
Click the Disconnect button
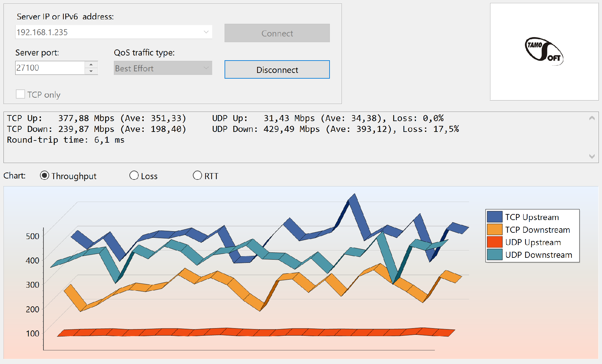(x=277, y=70)
